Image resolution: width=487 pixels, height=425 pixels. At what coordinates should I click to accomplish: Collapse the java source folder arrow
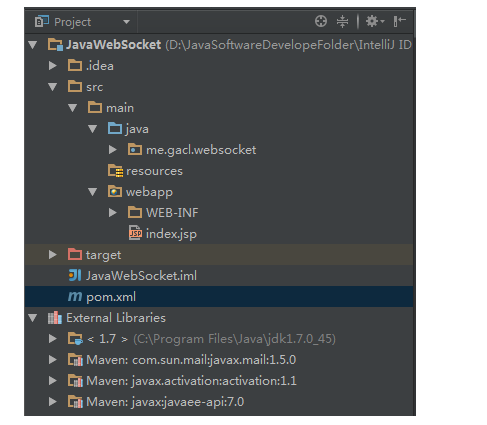pyautogui.click(x=92, y=129)
